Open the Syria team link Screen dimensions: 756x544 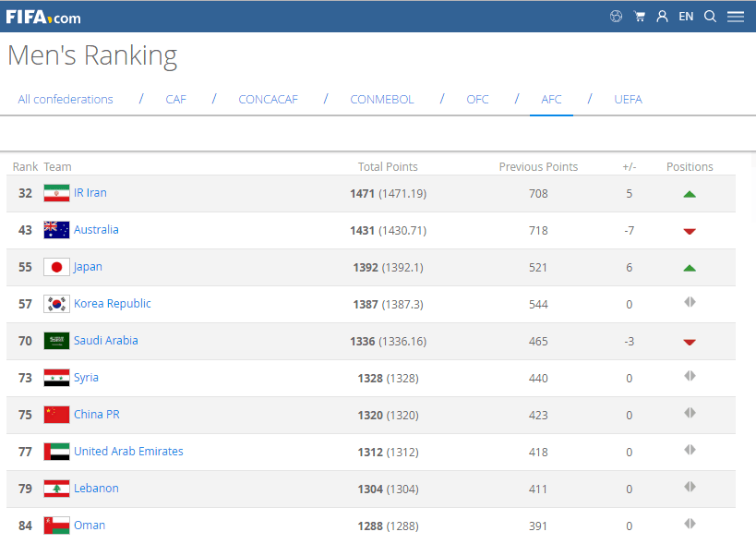tap(86, 378)
